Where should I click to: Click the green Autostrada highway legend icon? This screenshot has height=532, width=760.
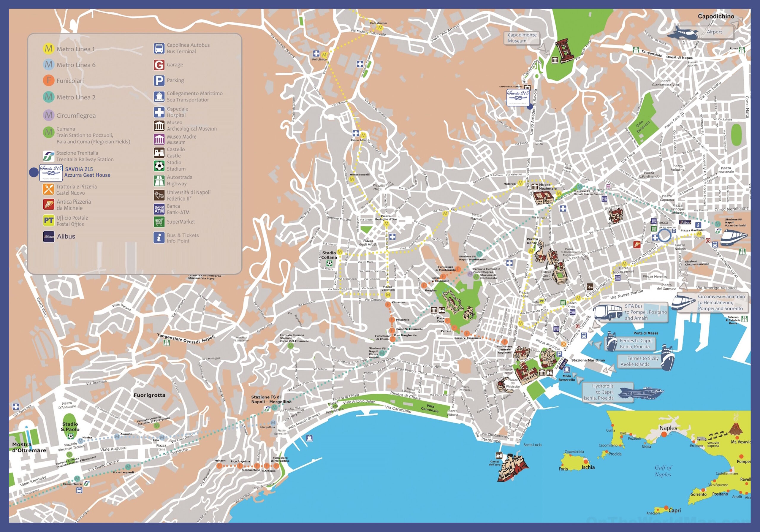pos(159,181)
